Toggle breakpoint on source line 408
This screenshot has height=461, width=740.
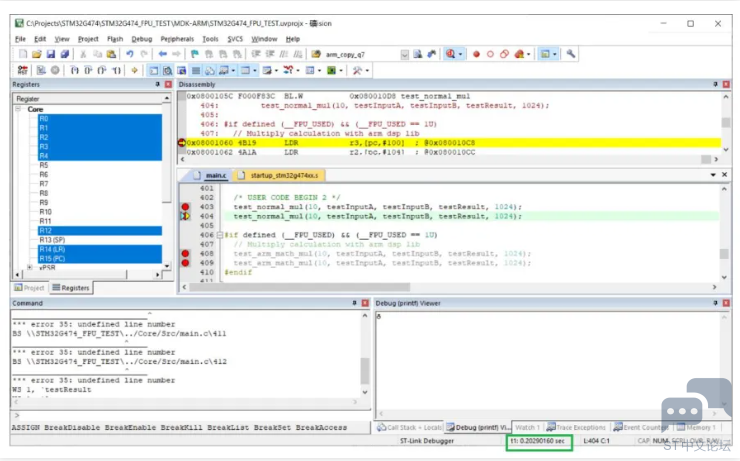point(185,253)
